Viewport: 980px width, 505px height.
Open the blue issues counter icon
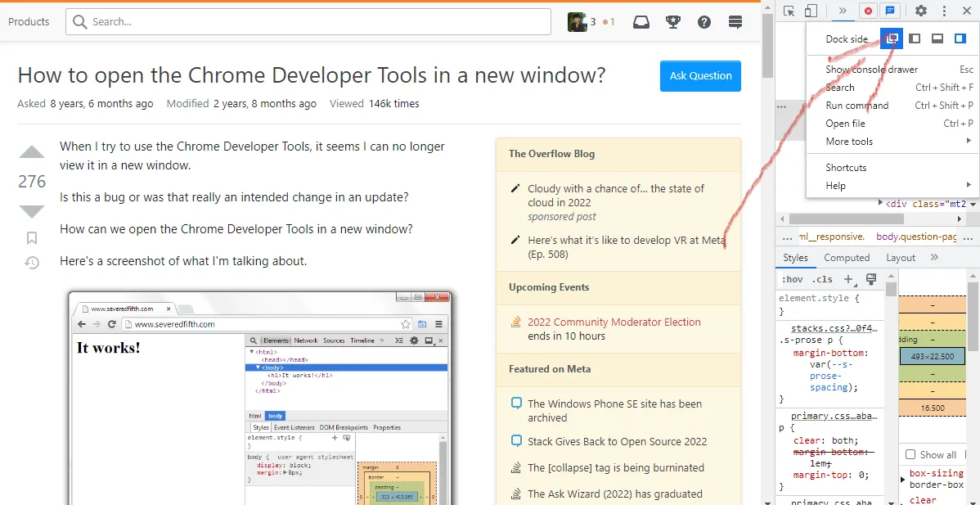click(x=890, y=11)
